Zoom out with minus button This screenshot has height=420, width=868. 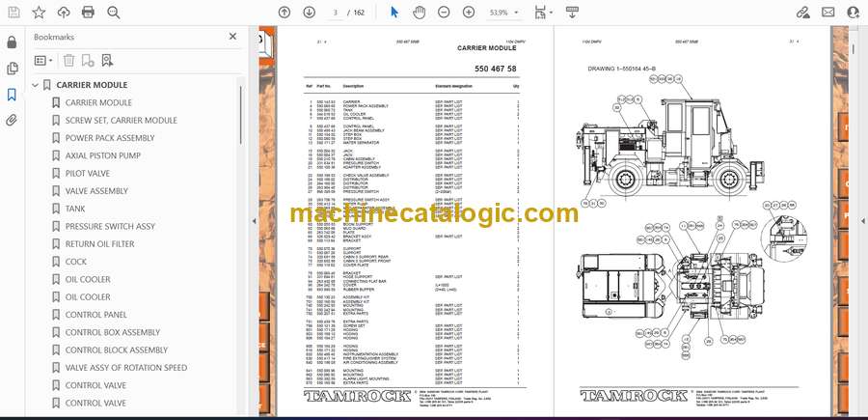point(444,13)
